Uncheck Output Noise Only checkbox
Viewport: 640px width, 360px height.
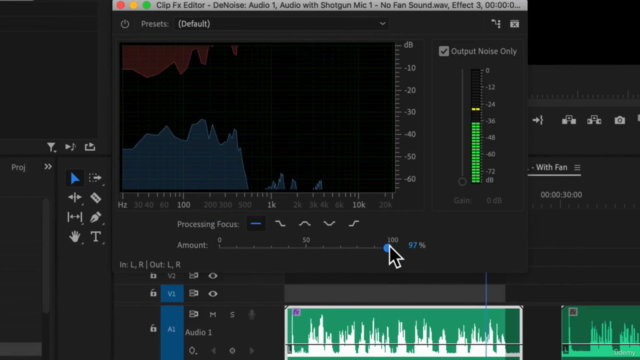pyautogui.click(x=444, y=51)
